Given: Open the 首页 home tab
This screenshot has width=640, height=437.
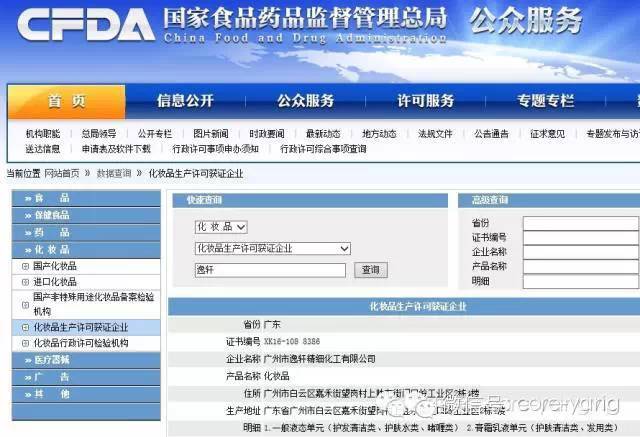Looking at the screenshot, I should (67, 101).
